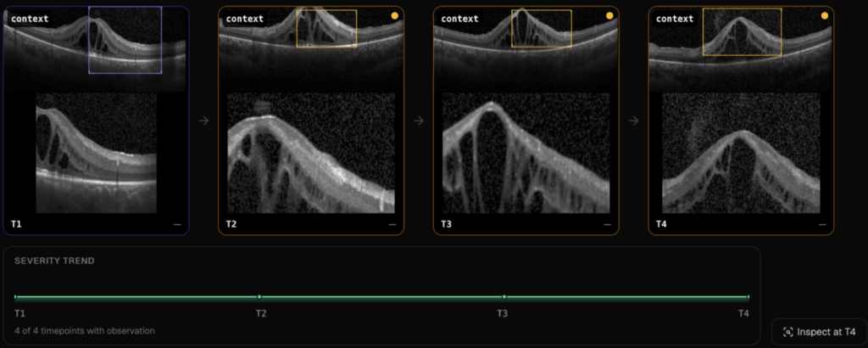The height and width of the screenshot is (348, 868).
Task: Click the context tag on T4 card
Action: (x=675, y=19)
